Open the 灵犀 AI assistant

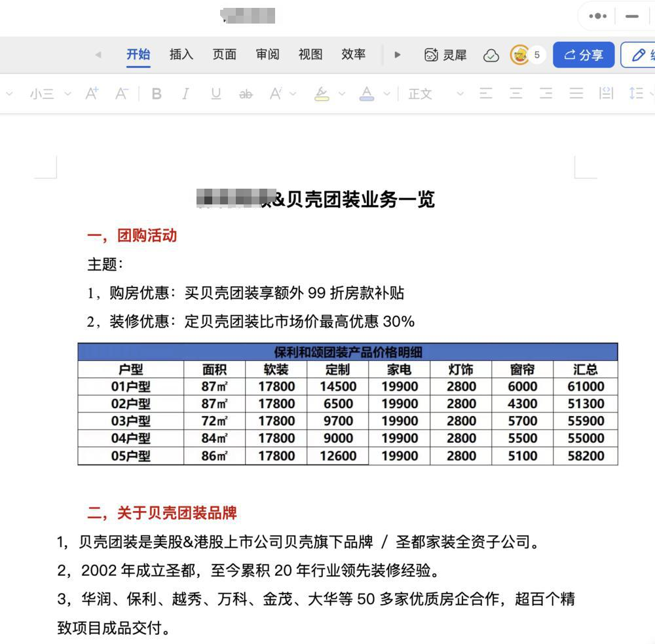[445, 55]
